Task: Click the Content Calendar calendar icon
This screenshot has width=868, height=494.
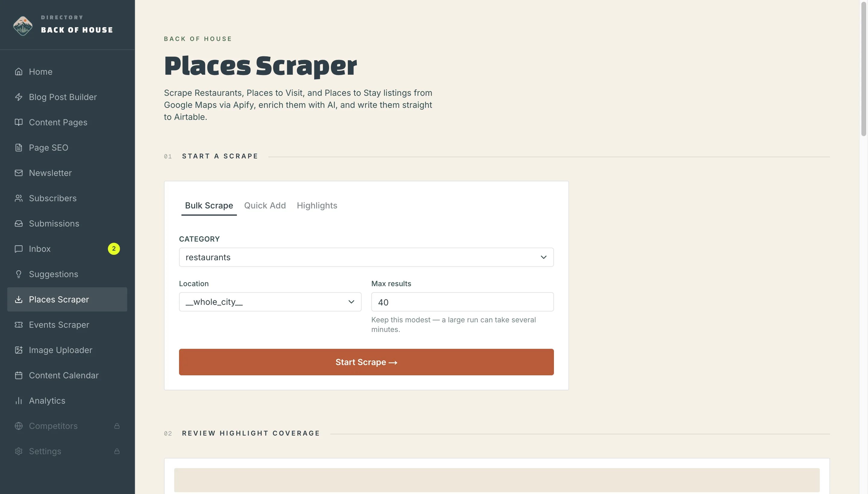Action: (x=19, y=375)
